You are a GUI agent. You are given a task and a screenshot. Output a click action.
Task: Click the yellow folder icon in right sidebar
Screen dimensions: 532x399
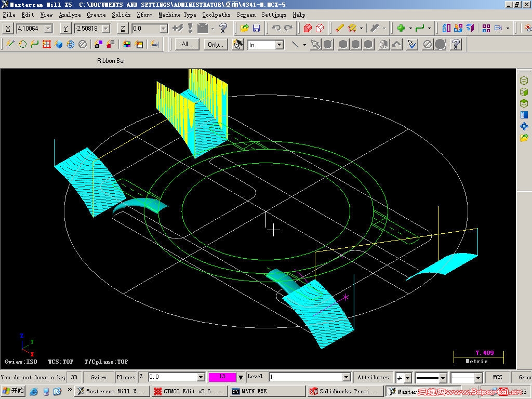(524, 138)
